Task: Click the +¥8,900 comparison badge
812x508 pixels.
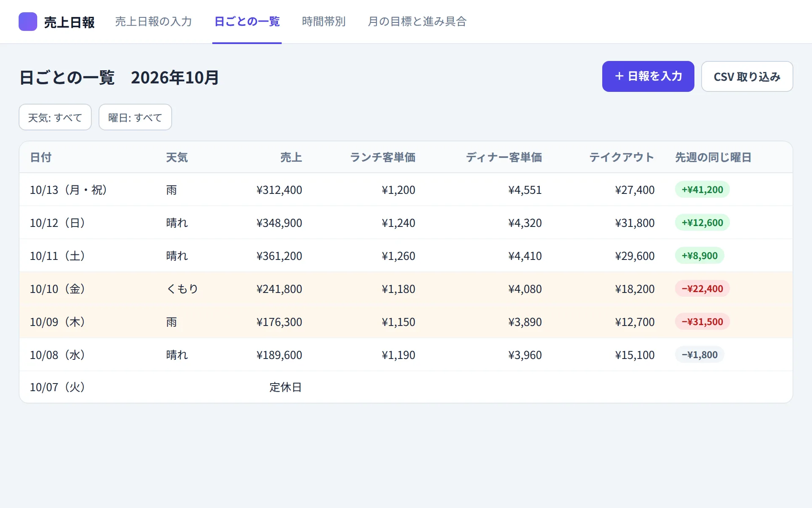Action: (x=700, y=256)
